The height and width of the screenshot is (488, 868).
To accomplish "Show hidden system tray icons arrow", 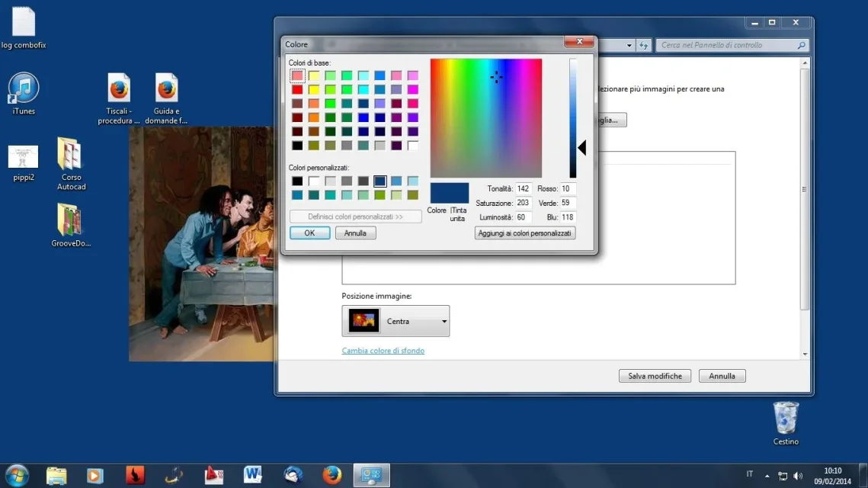I will (x=767, y=476).
